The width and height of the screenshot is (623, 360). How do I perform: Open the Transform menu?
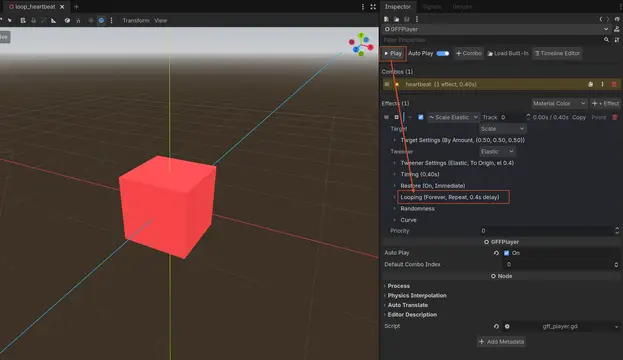coord(135,21)
